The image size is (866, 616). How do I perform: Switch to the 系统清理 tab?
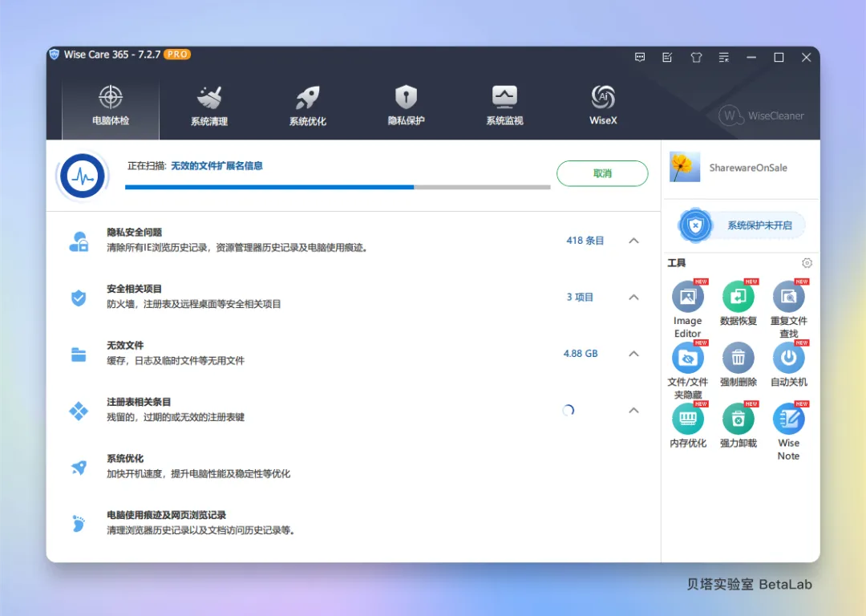click(209, 107)
